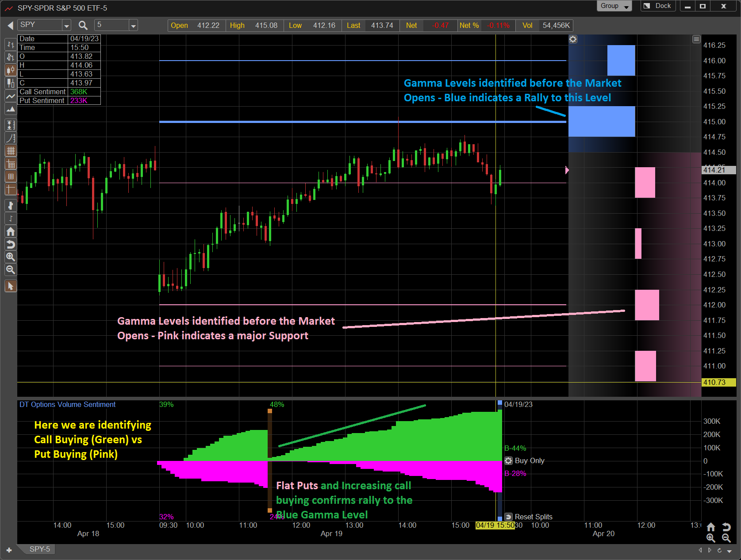The height and width of the screenshot is (560, 741).
Task: Click the back arrow beside SPY symbol box
Action: [10, 25]
